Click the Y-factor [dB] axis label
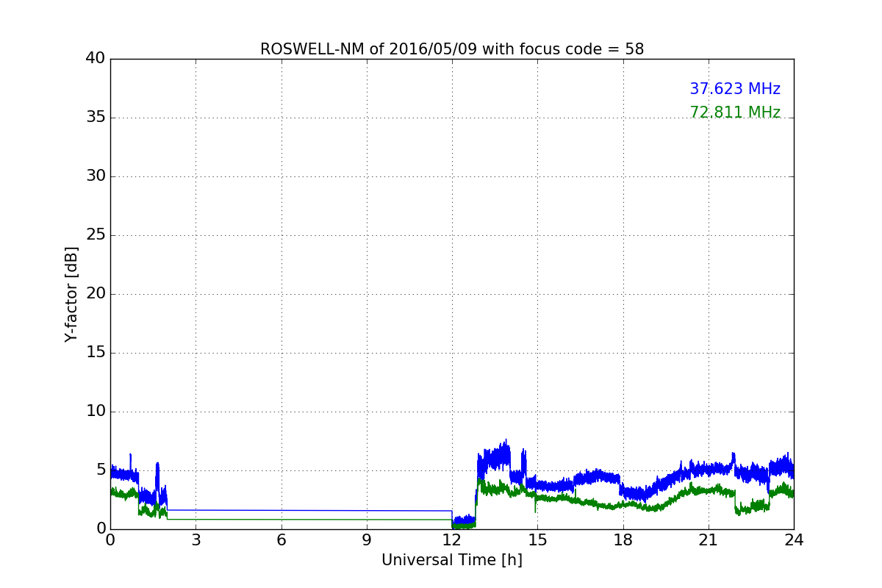The width and height of the screenshot is (882, 588). tap(71, 294)
